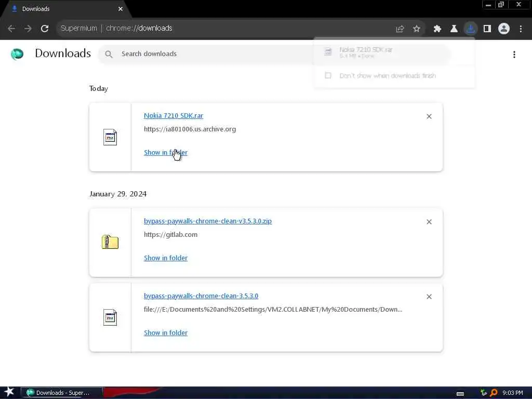Tick Don't show when downloads finish checkbox
This screenshot has width=532, height=399.
tap(328, 75)
